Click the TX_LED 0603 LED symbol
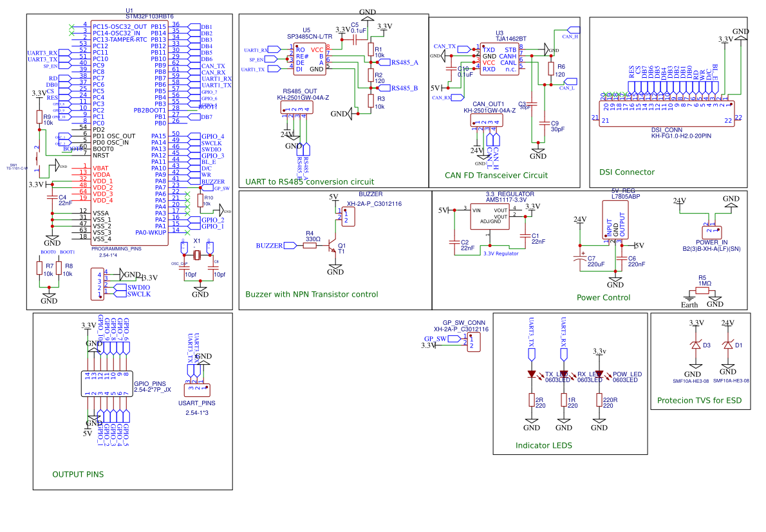The width and height of the screenshot is (766, 532). point(531,373)
